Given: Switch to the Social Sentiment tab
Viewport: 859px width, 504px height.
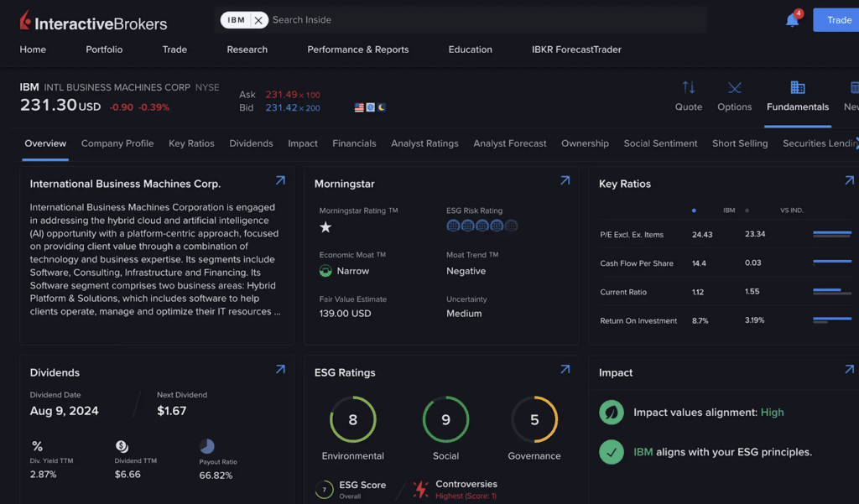Looking at the screenshot, I should 661,143.
